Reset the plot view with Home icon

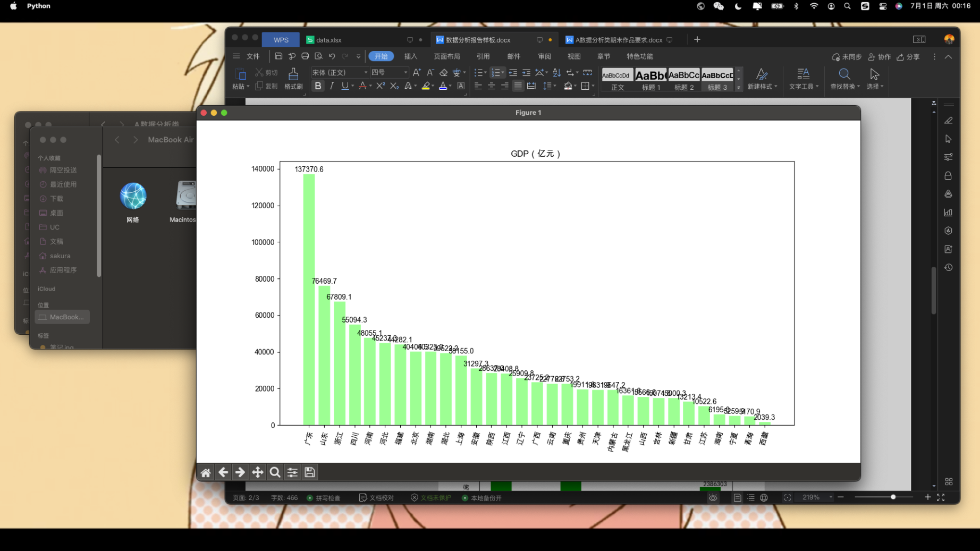pos(206,472)
